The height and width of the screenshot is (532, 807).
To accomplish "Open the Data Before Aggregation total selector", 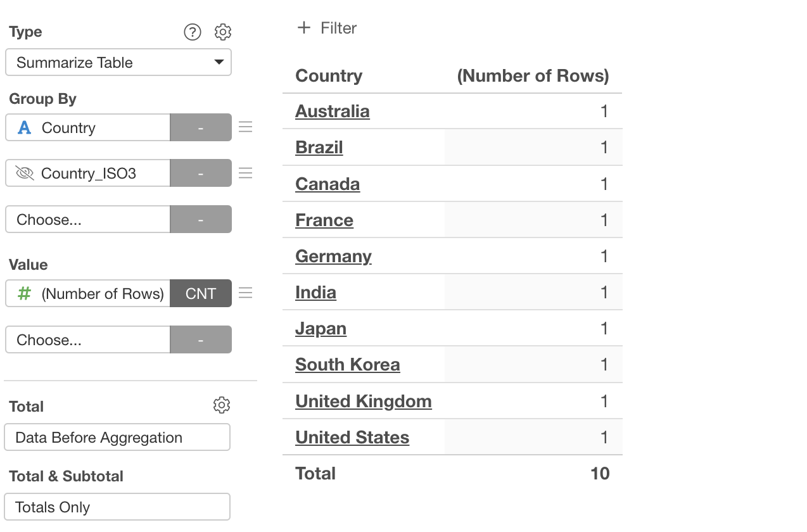I will coord(117,438).
